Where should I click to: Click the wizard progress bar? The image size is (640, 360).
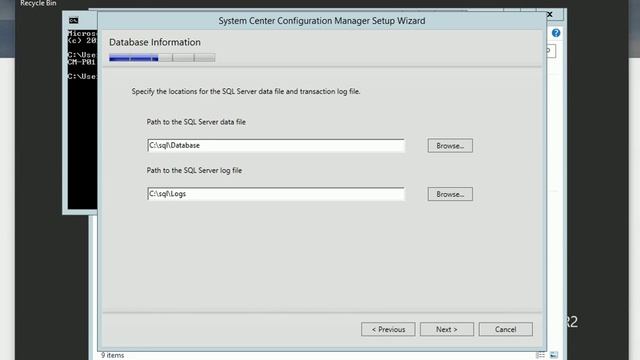pos(162,58)
